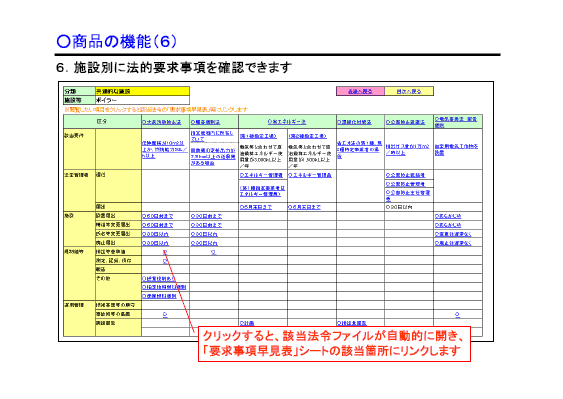
Task: Open 電気事業法 link in 廃止届出 row
Action: click(x=453, y=243)
